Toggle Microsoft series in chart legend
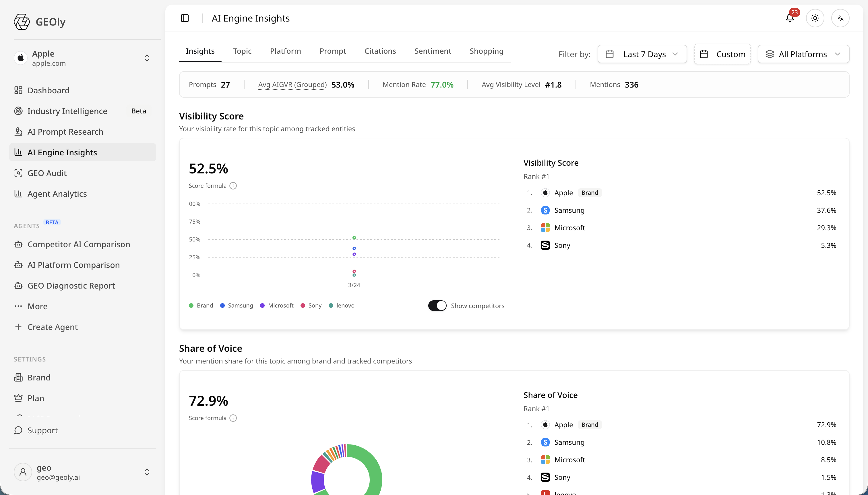This screenshot has height=495, width=868. click(277, 305)
